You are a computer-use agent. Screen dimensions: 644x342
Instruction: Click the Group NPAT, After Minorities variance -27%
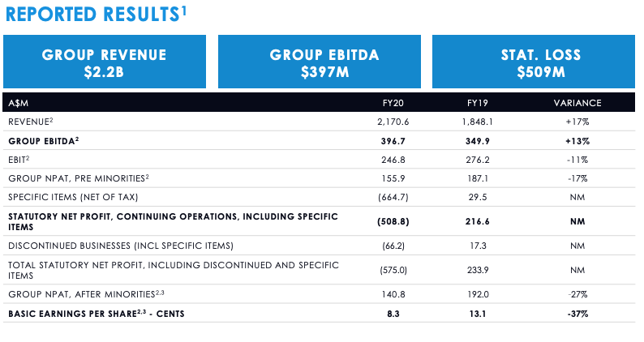coord(577,294)
